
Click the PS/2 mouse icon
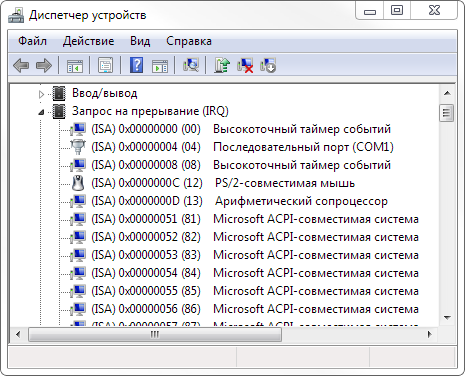(x=78, y=183)
